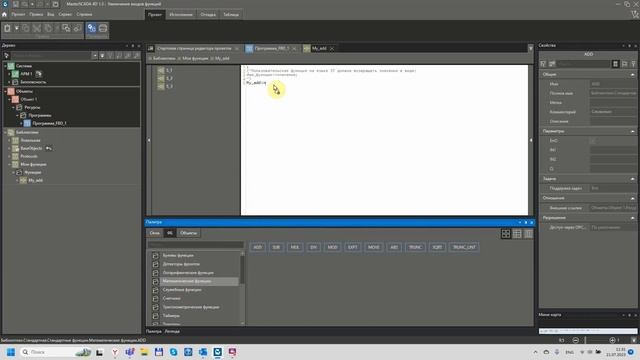Screen dimensions: 640x360
Task: Open the Edit menu
Action: (36, 14)
